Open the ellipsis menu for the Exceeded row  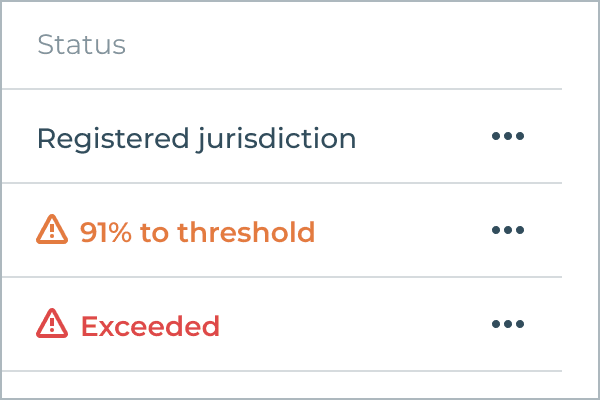click(x=508, y=324)
